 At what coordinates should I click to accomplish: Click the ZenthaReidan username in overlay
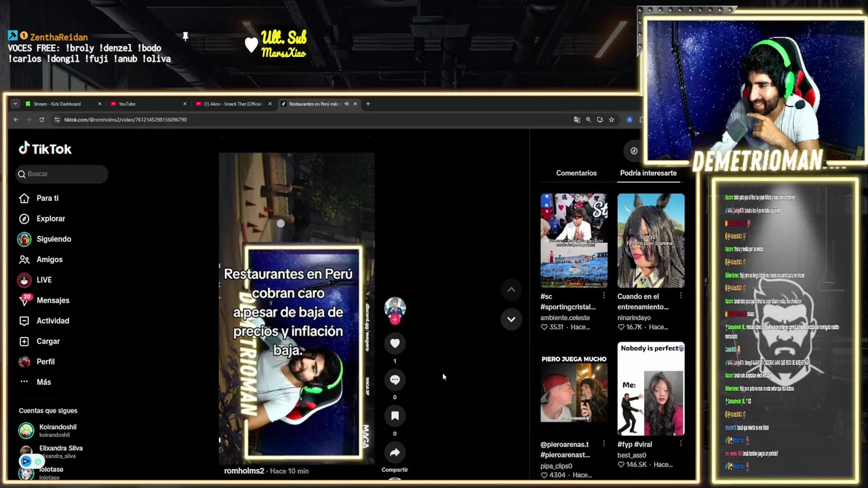pos(59,37)
